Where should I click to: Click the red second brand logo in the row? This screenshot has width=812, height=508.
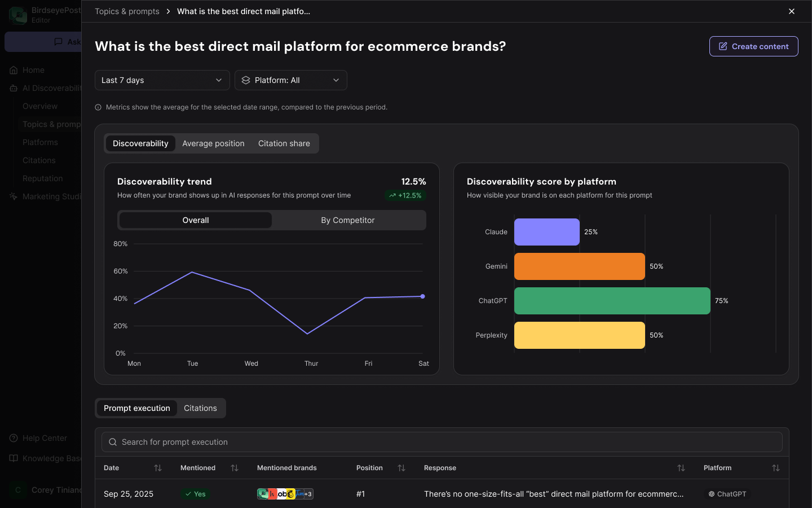272,494
